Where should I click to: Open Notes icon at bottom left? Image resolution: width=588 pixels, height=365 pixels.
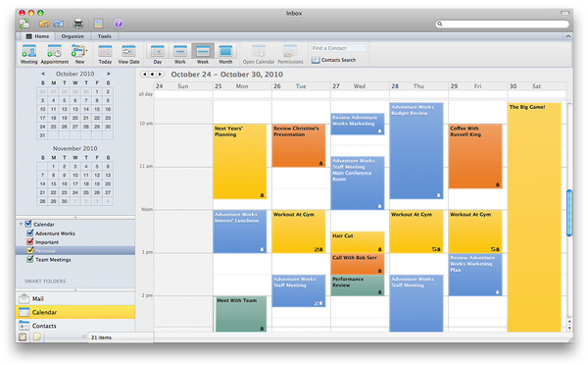click(37, 337)
